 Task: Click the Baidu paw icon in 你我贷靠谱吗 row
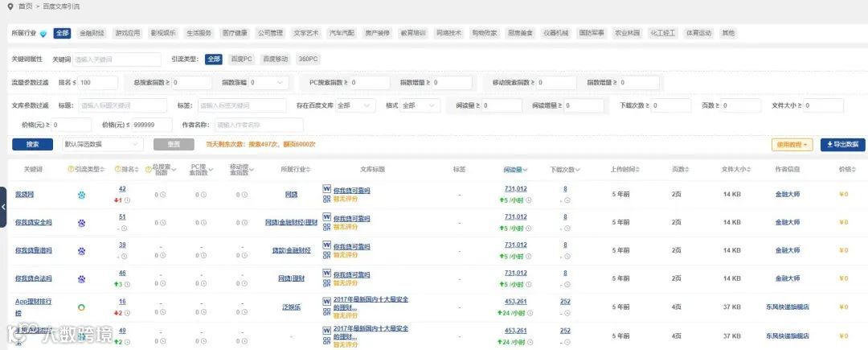[81, 251]
